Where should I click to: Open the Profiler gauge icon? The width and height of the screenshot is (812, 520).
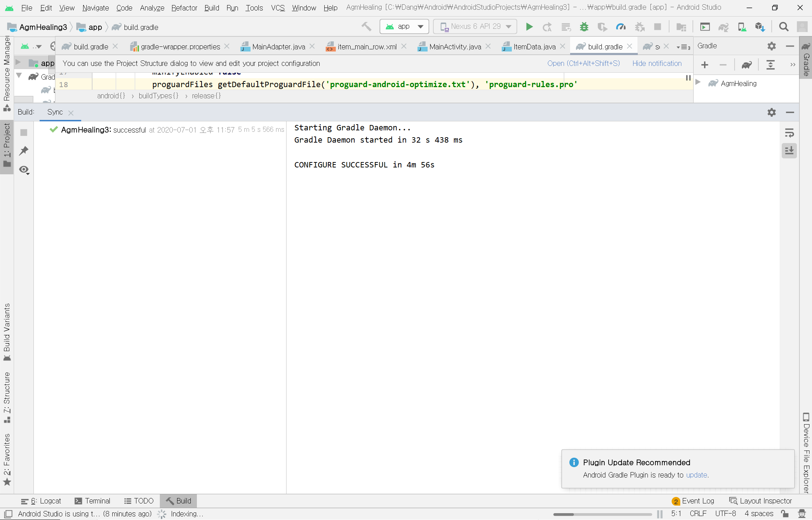pyautogui.click(x=621, y=27)
